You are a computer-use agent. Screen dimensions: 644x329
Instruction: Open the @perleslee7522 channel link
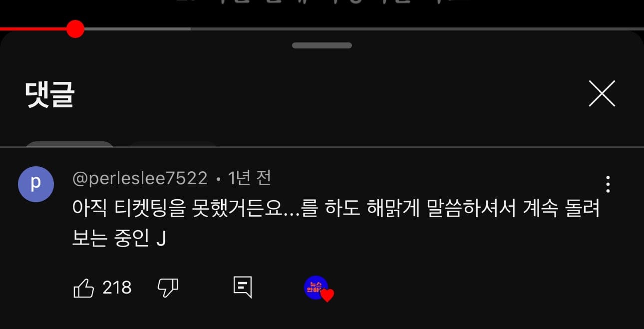[x=140, y=178]
